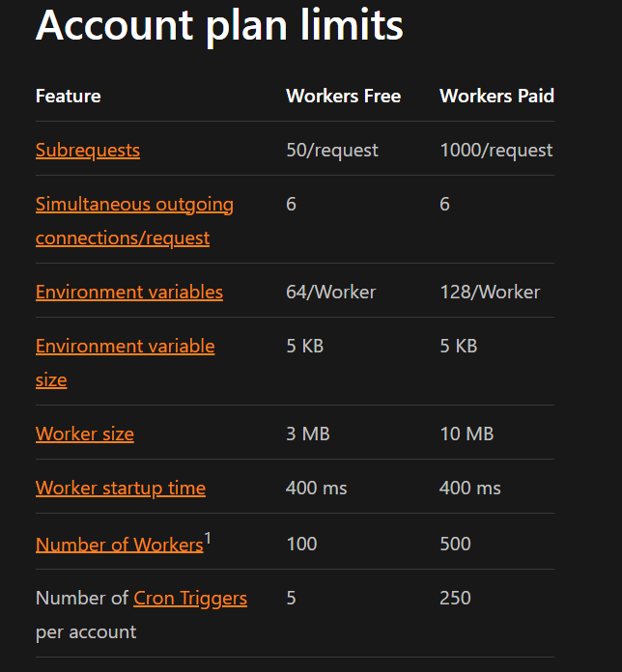Click the Environment variables link
Viewport: 622px width, 672px height.
129,293
